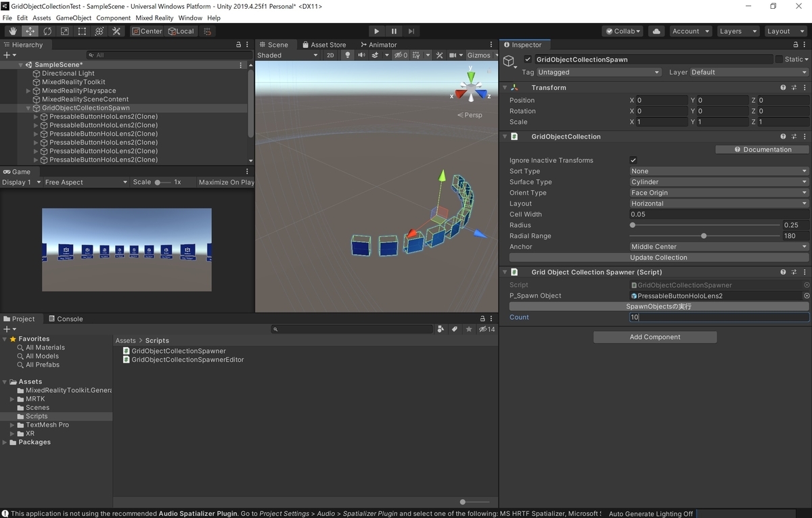The width and height of the screenshot is (812, 518).
Task: Click Search by Label icon in Project
Action: (x=455, y=329)
